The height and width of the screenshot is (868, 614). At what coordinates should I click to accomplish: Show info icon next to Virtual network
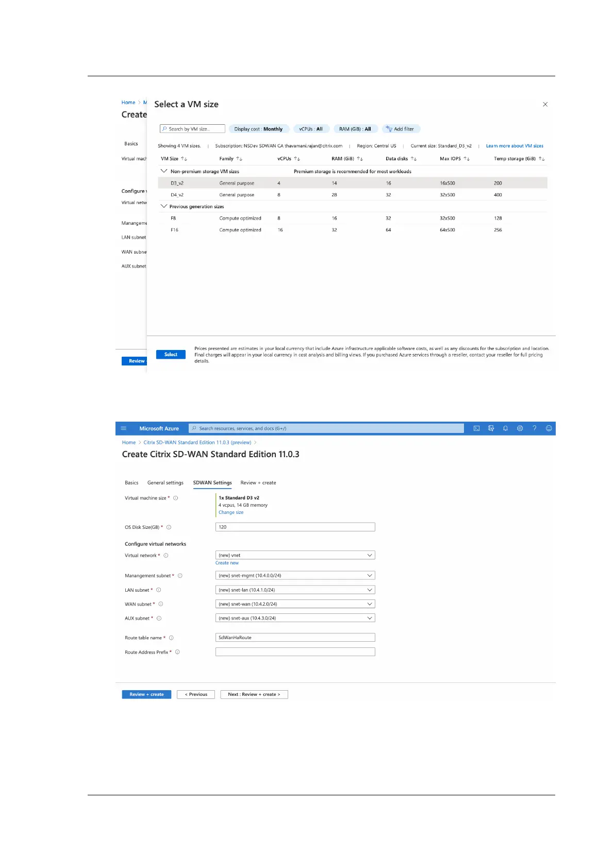click(x=165, y=556)
